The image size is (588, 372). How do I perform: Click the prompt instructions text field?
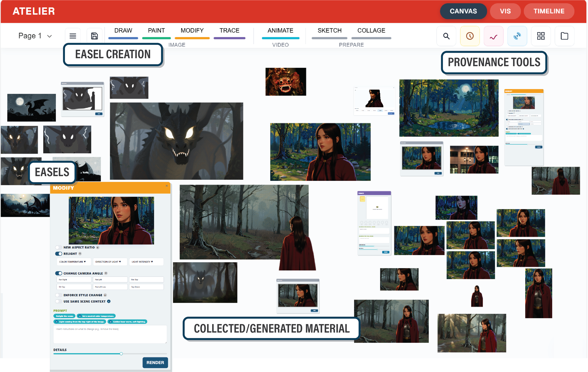pos(110,334)
